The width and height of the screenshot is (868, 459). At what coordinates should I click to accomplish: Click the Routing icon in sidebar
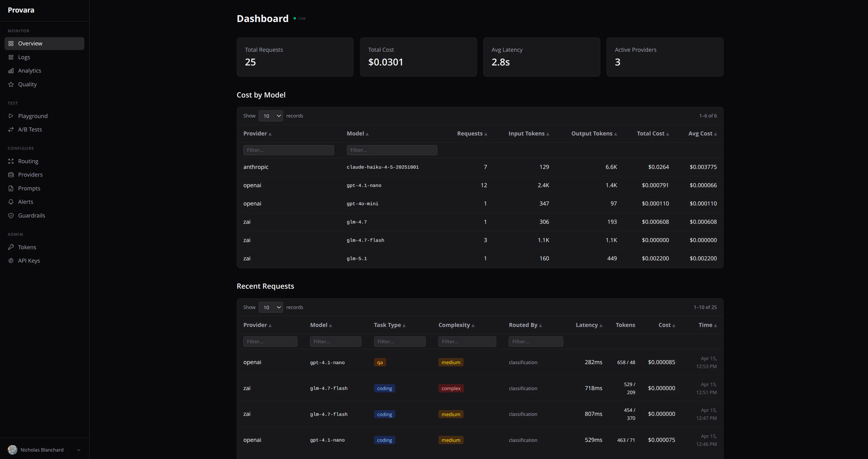(x=11, y=161)
